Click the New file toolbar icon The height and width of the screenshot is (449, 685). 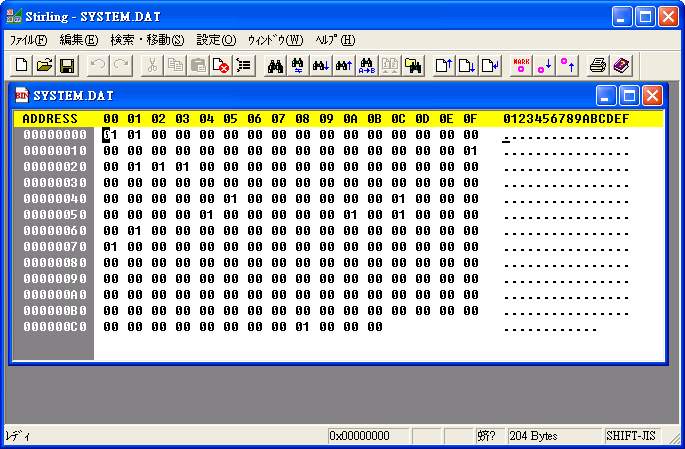point(22,66)
